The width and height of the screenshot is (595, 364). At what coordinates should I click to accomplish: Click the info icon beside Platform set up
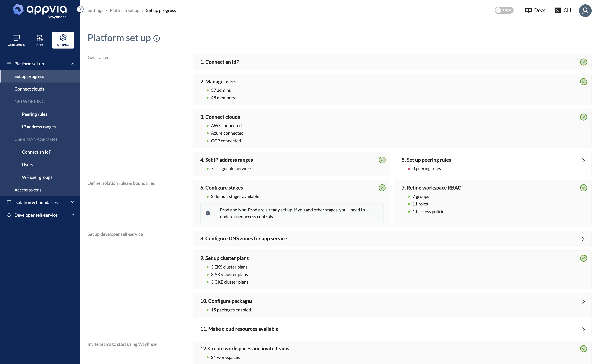pyautogui.click(x=157, y=38)
